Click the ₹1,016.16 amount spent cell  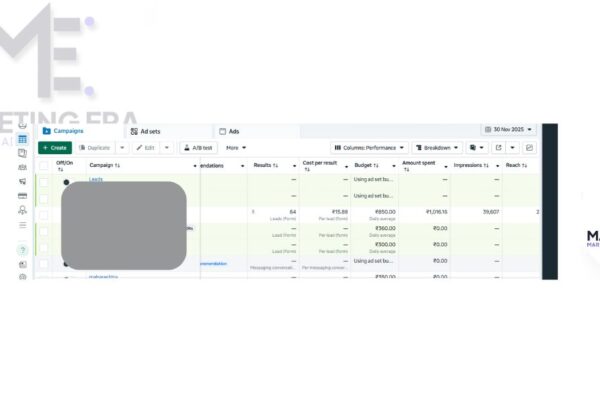[437, 212]
